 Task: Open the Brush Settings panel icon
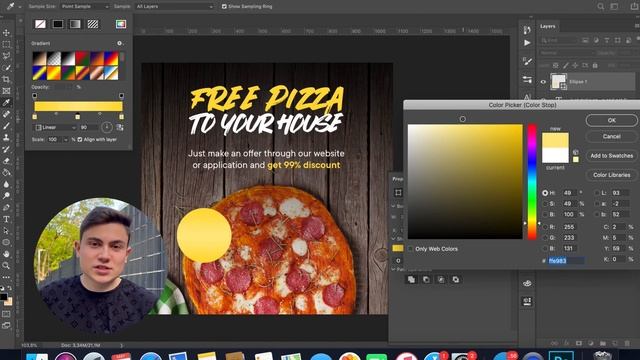tap(527, 62)
